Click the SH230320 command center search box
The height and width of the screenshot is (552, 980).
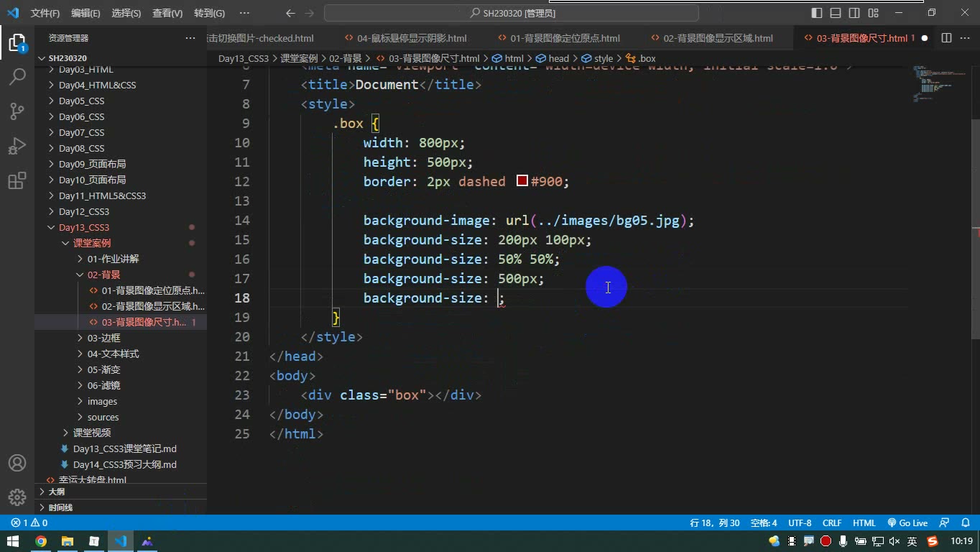point(512,13)
